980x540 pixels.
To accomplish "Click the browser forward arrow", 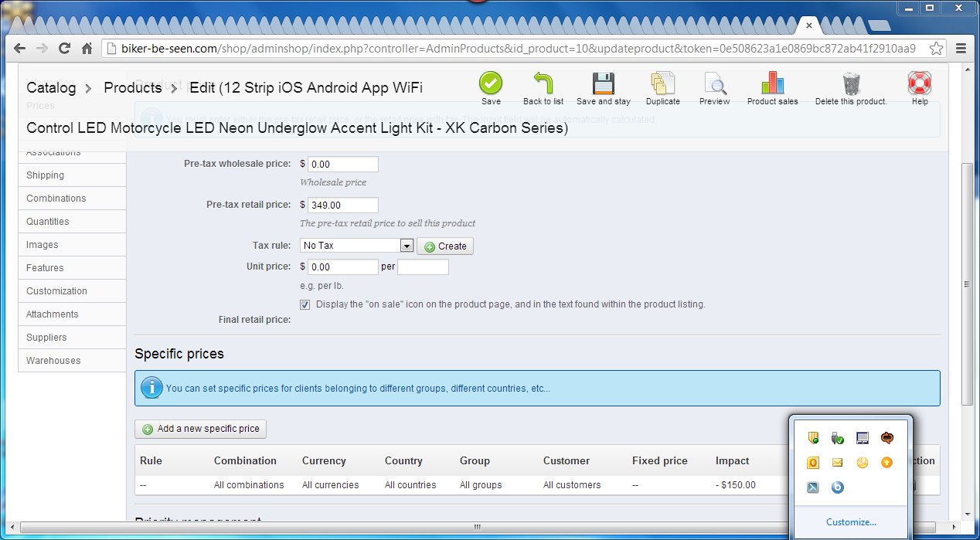I will point(42,48).
